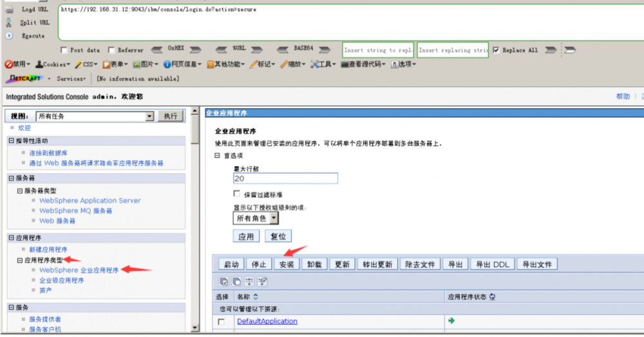Image resolution: width=644 pixels, height=337 pixels.
Task: Click the 应用 button
Action: click(246, 237)
